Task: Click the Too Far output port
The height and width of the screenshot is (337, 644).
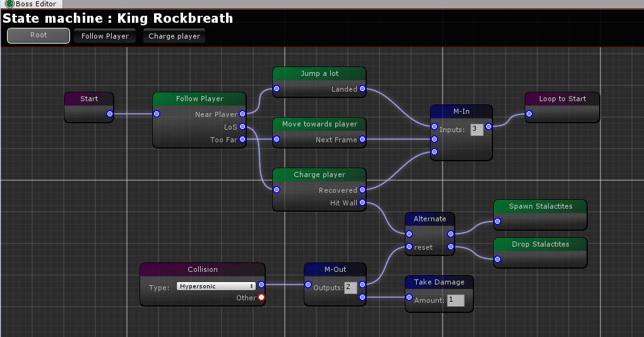Action: (242, 140)
